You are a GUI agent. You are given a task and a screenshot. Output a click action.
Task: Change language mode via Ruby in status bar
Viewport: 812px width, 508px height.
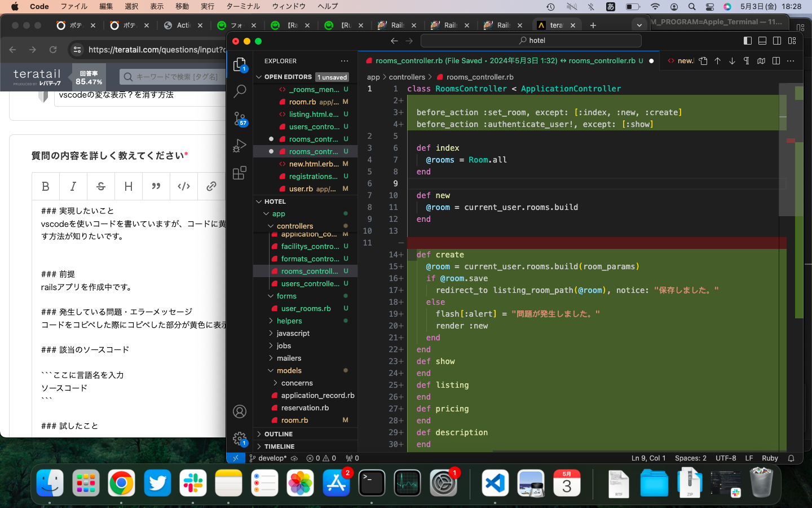click(770, 458)
